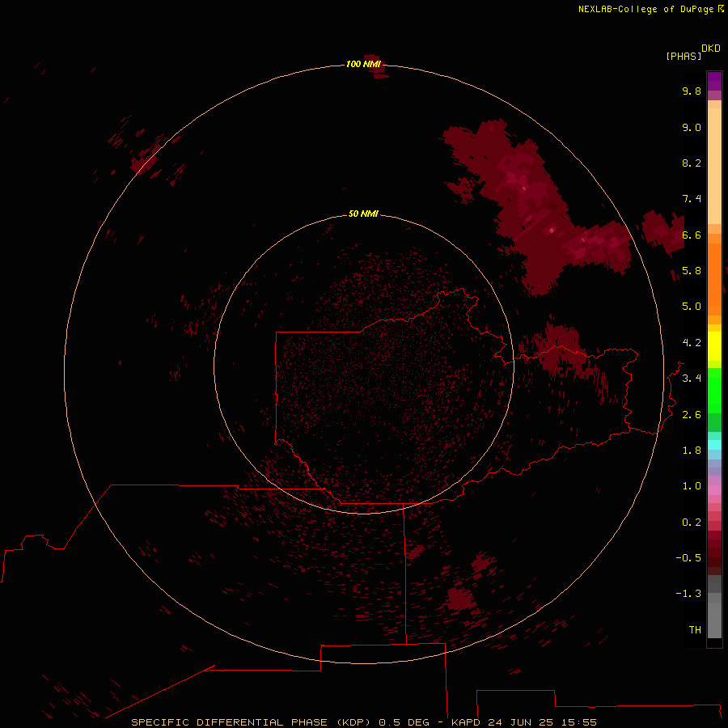The image size is (728, 728).
Task: Click the -0.5 value on the color scale
Action: pyautogui.click(x=688, y=558)
